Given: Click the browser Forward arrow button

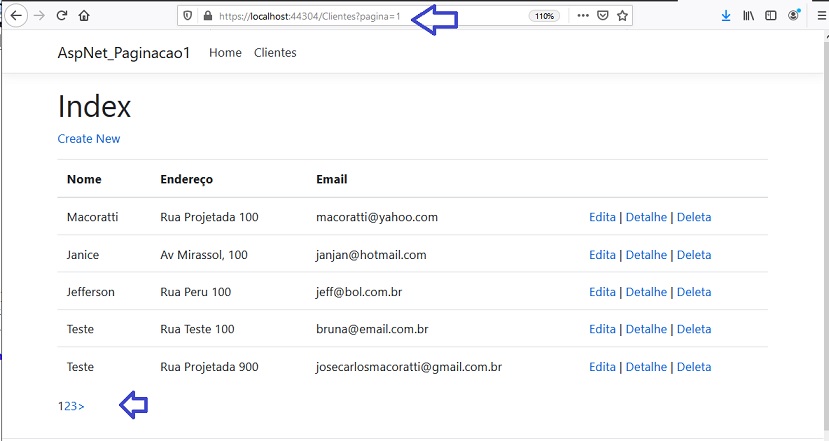Looking at the screenshot, I should click(x=39, y=15).
